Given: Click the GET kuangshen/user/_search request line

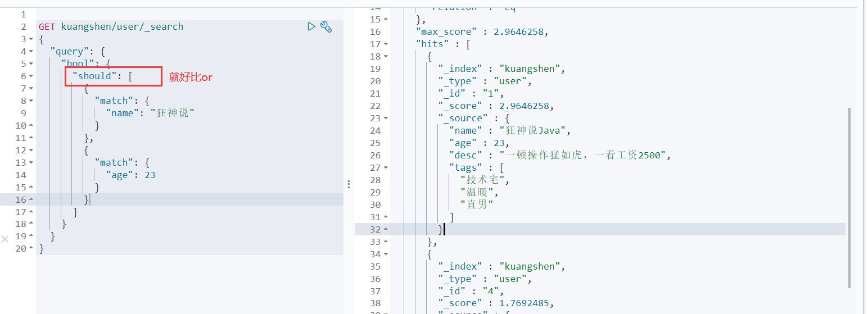Looking at the screenshot, I should pyautogui.click(x=111, y=26).
